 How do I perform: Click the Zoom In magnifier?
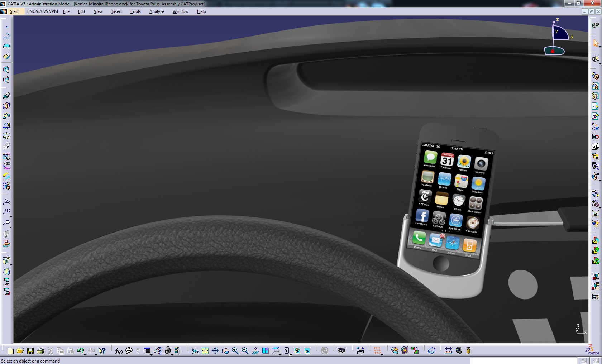point(235,351)
